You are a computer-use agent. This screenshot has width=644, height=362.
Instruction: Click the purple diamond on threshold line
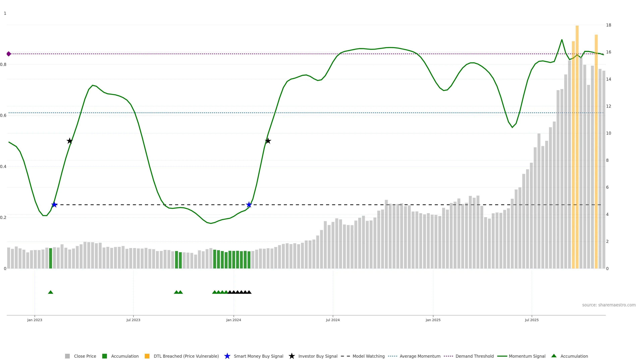click(9, 54)
